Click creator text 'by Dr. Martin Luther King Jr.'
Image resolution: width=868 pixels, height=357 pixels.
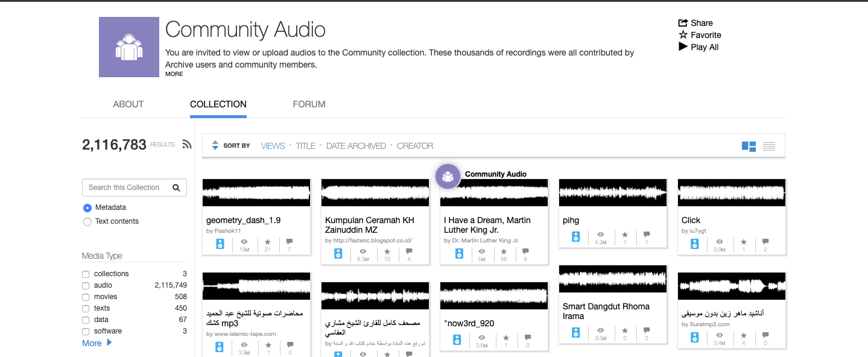click(x=481, y=240)
